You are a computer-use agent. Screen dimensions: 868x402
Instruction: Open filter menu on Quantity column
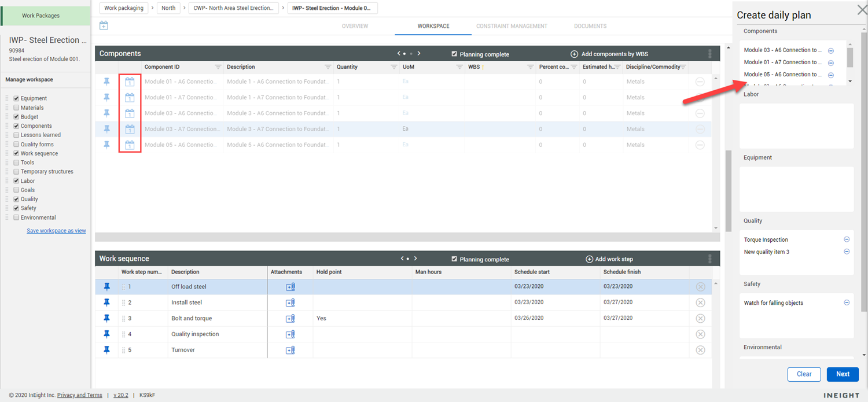tap(395, 67)
